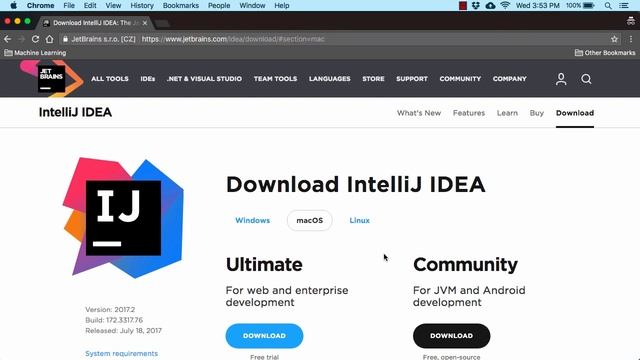The width and height of the screenshot is (640, 360).
Task: Select the Windows platform option
Action: pos(253,220)
